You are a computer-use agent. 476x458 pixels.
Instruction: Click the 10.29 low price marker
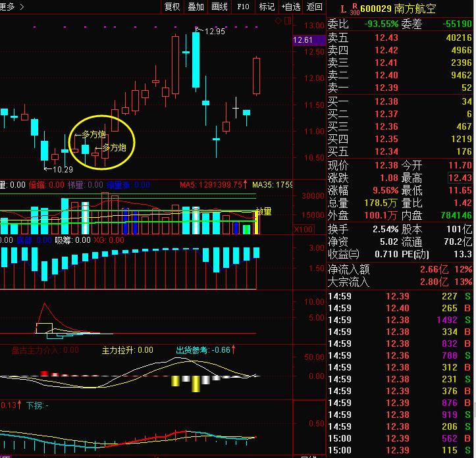61,169
